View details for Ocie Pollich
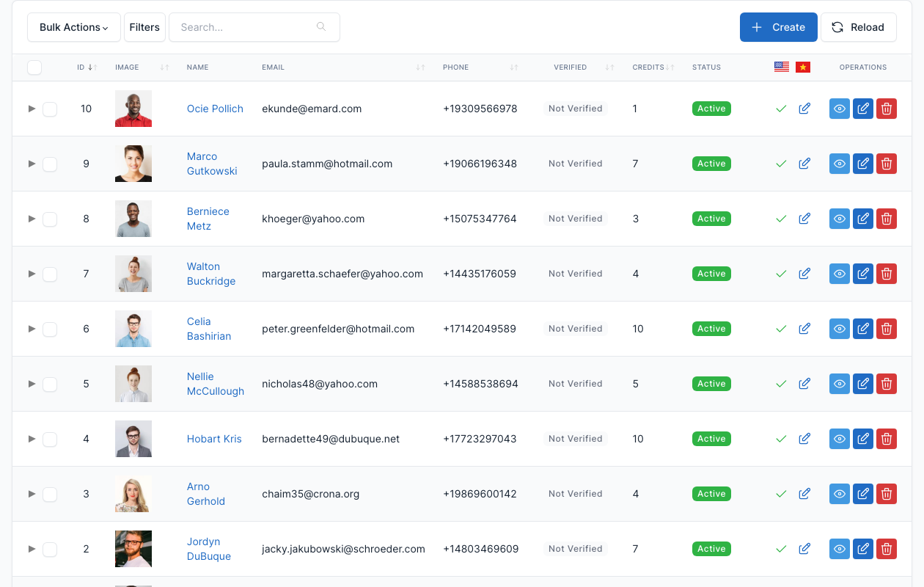 (x=840, y=109)
